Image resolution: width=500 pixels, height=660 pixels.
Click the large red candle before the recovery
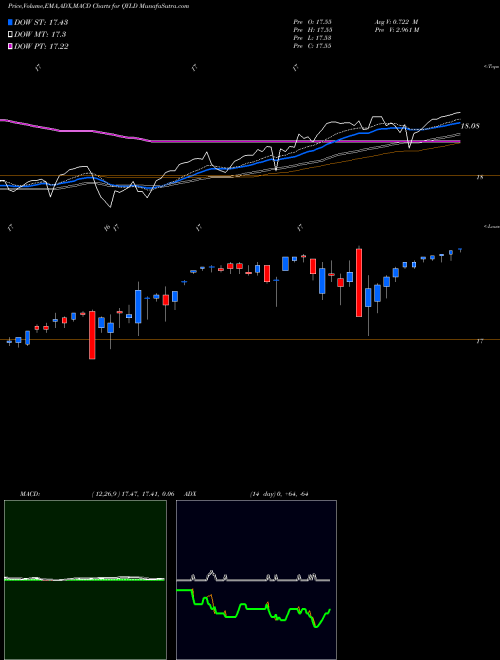[x=359, y=282]
